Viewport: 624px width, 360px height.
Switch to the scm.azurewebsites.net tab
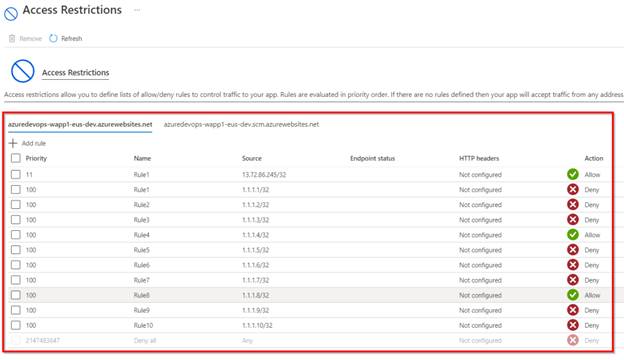[241, 125]
